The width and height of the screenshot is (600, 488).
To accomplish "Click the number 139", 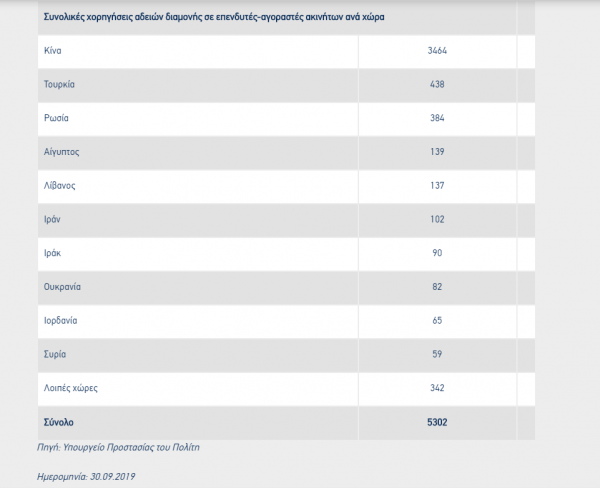I will [436, 152].
